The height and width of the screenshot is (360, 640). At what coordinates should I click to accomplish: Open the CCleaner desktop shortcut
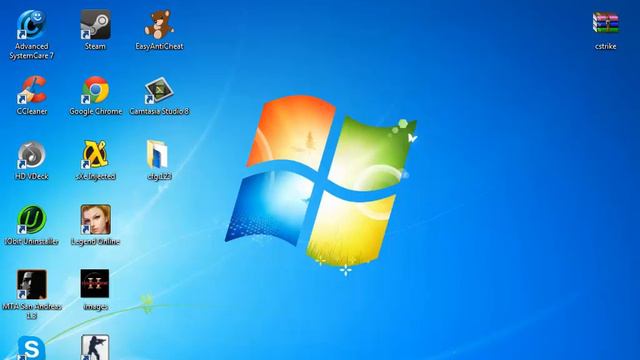pos(31,90)
